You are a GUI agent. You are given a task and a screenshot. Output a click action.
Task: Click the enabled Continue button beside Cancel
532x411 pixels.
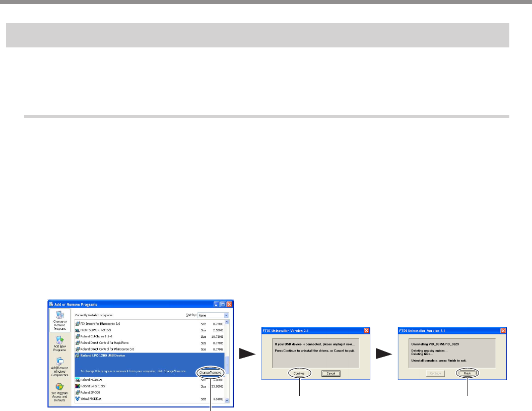click(299, 373)
